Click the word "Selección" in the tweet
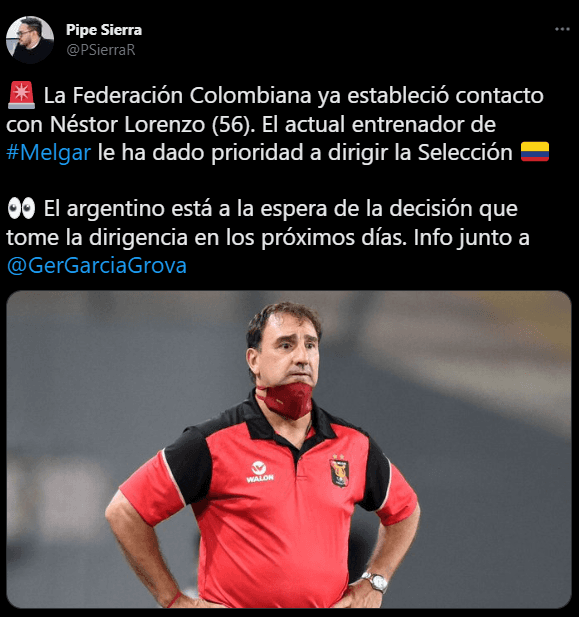 pyautogui.click(x=465, y=153)
